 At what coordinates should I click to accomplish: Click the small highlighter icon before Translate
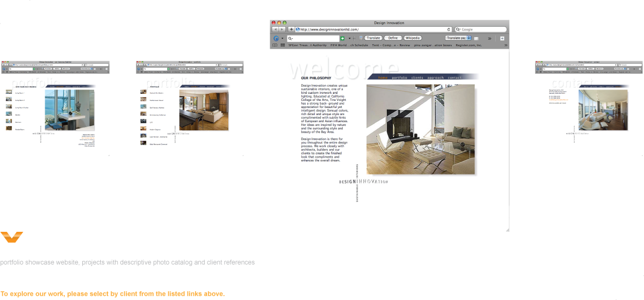coord(361,38)
